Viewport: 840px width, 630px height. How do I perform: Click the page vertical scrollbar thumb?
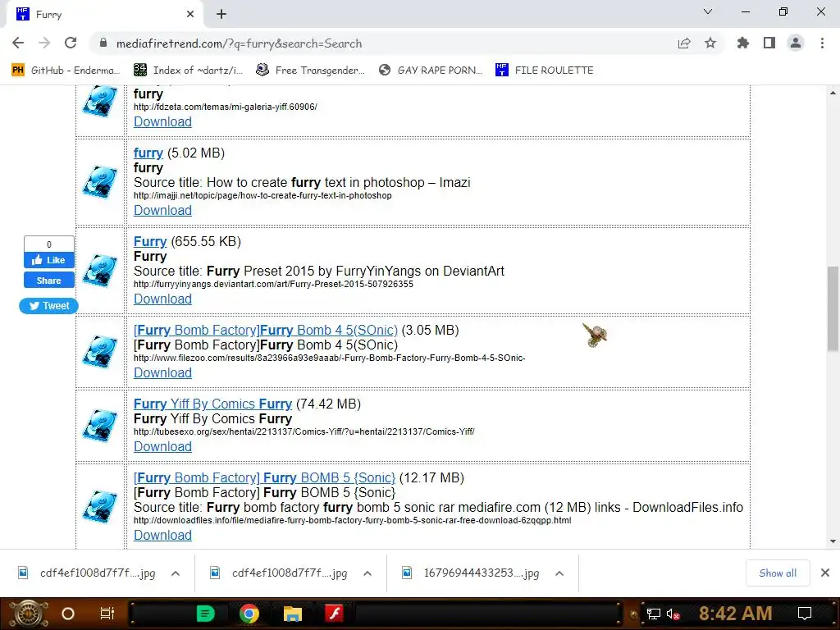[x=833, y=308]
